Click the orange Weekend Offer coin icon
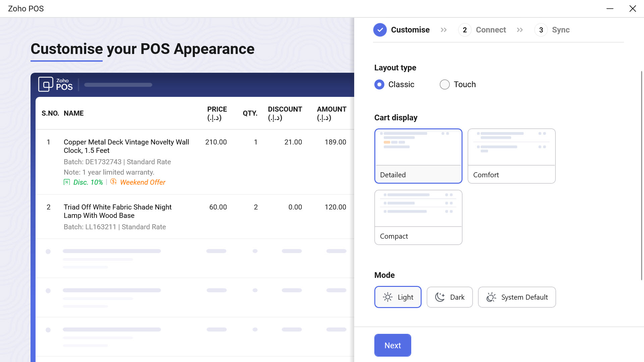This screenshot has width=644, height=362. (113, 182)
